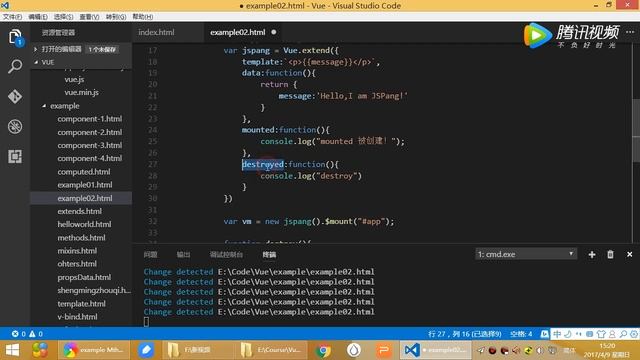Add a new terminal with plus icon
Viewport: 640px width, 360px height.
592,254
